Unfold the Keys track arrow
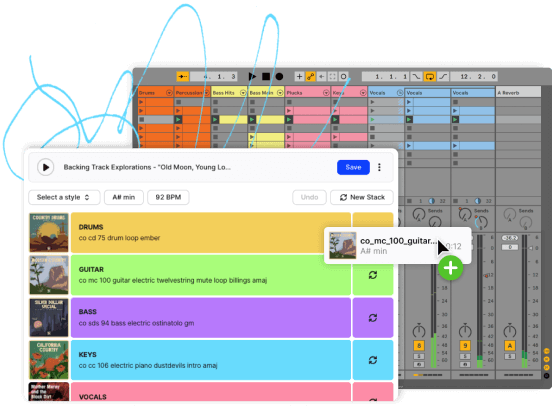Screen dimensions: 552x416 [363, 93]
